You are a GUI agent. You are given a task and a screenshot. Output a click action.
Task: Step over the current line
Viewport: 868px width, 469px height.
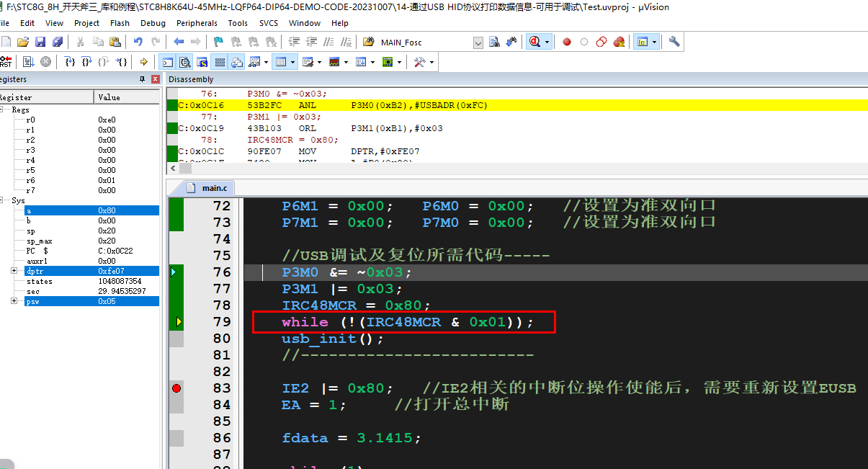point(86,62)
